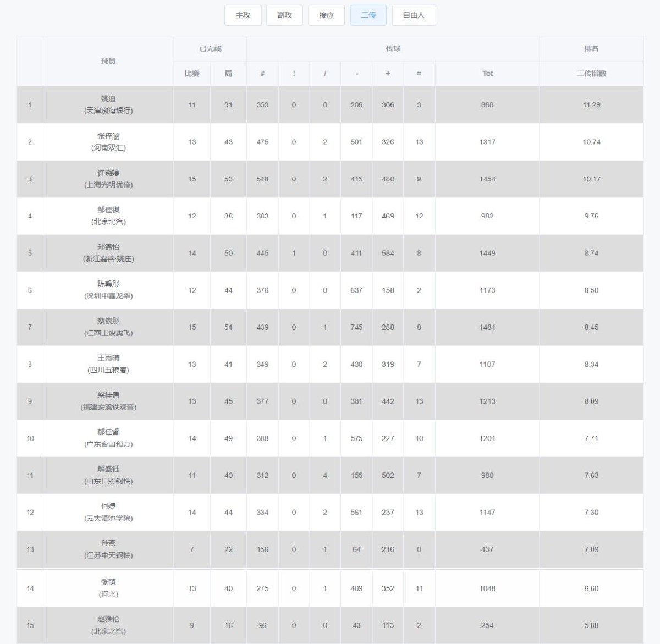
Task: Click the Tot column header
Action: pos(487,74)
